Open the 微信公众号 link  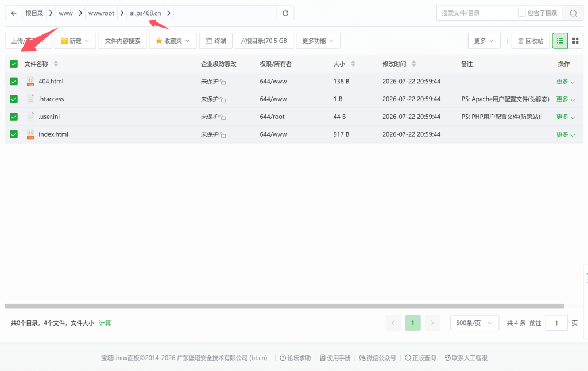(378, 358)
